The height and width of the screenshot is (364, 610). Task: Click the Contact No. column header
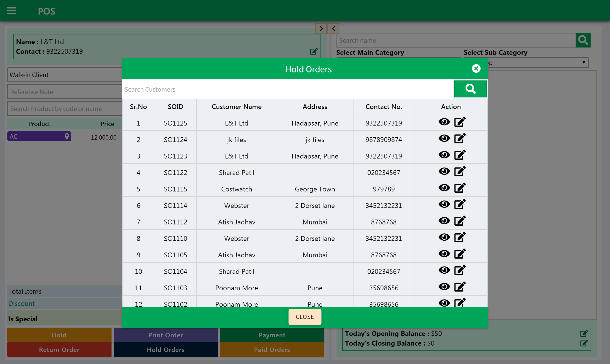pyautogui.click(x=384, y=107)
